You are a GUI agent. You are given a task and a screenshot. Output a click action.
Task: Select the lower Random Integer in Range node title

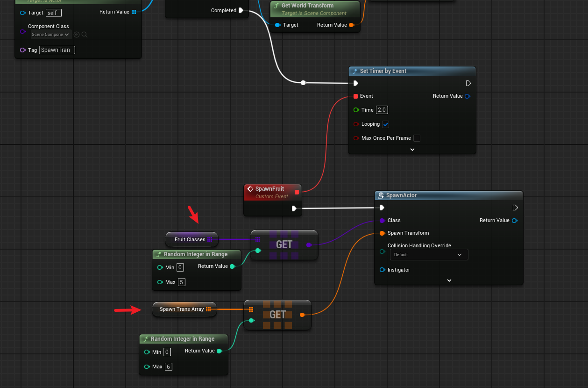[x=184, y=339]
